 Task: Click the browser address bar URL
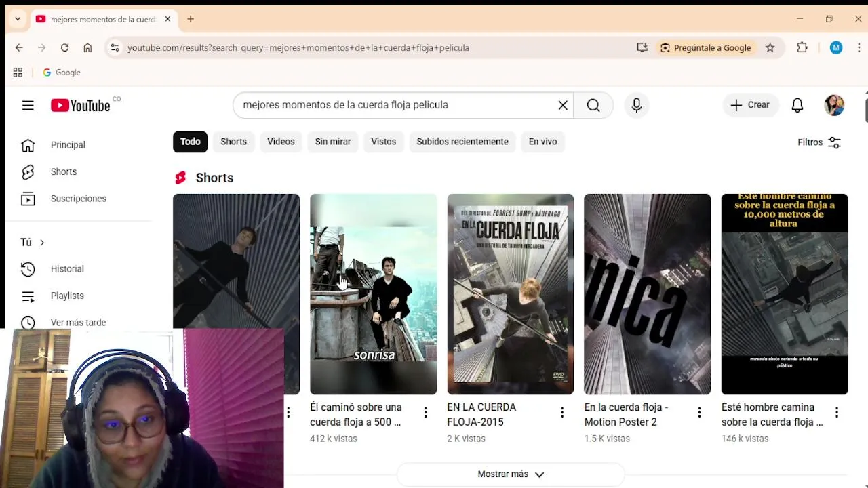coord(298,47)
